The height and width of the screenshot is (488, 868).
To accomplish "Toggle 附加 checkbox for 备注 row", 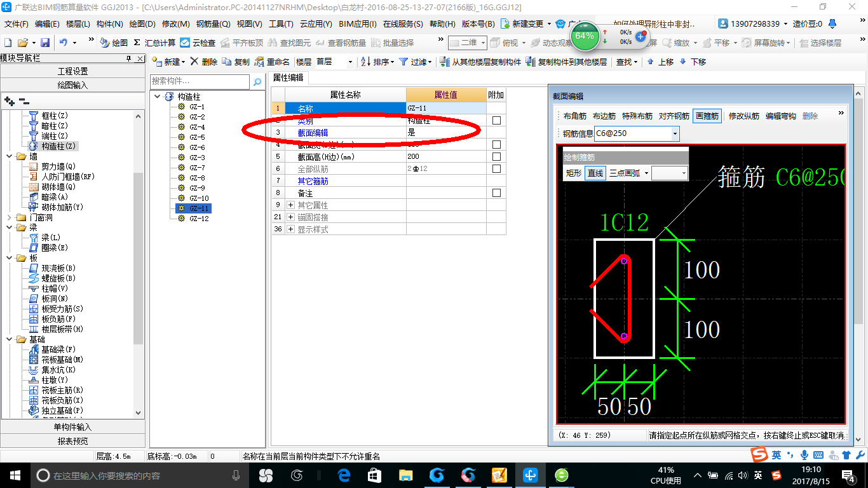I will coord(496,193).
